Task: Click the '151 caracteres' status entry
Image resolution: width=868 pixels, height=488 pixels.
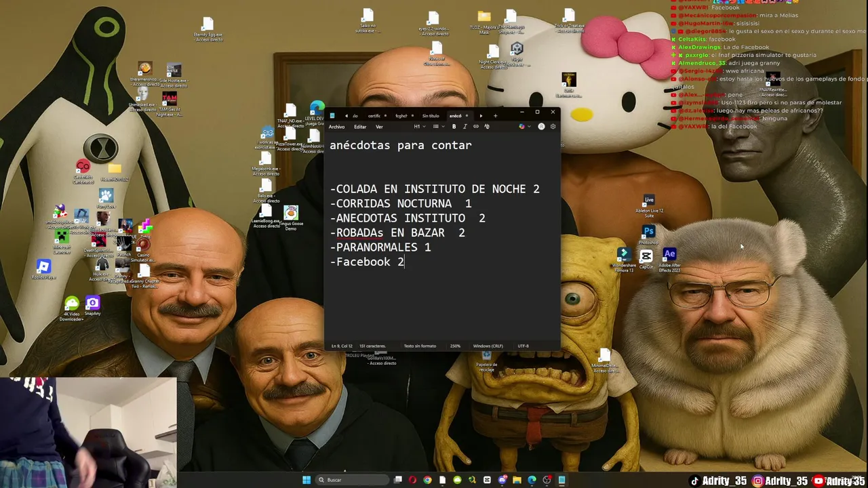Action: 372,346
